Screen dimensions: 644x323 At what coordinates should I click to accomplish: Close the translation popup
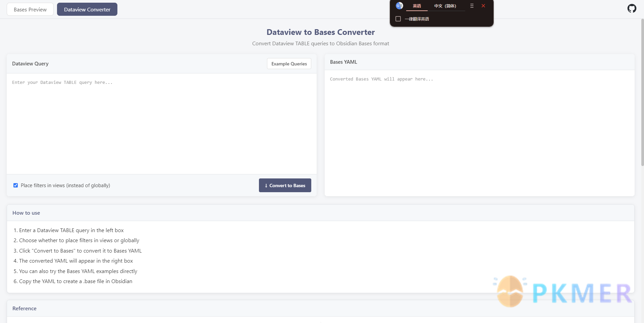click(x=483, y=6)
